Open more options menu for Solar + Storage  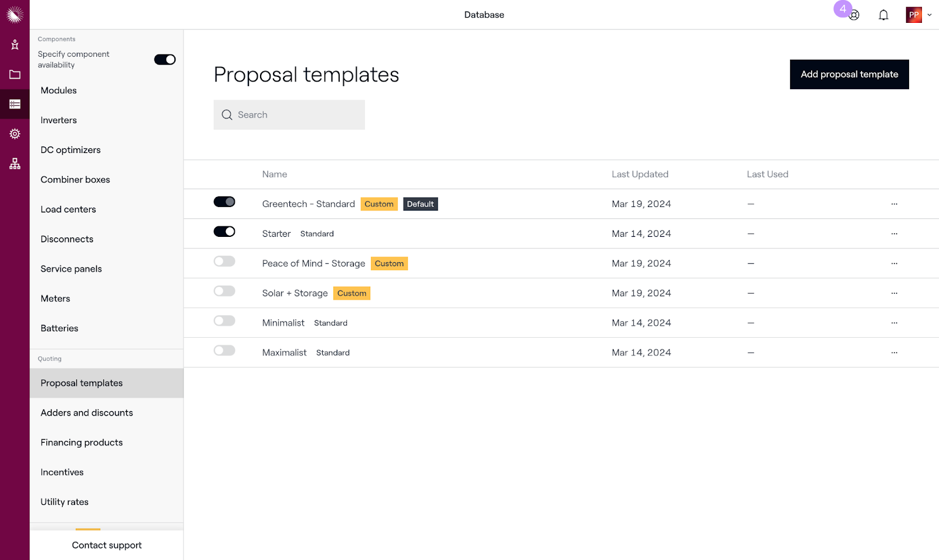click(x=894, y=293)
